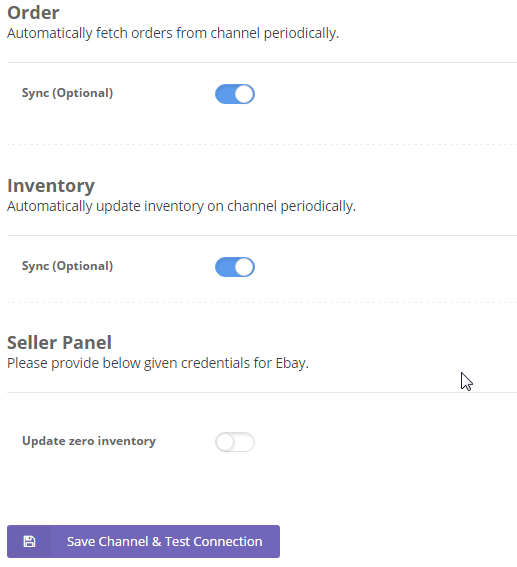Turn off the Inventory sync switch
The width and height of the screenshot is (517, 567).
pyautogui.click(x=235, y=267)
